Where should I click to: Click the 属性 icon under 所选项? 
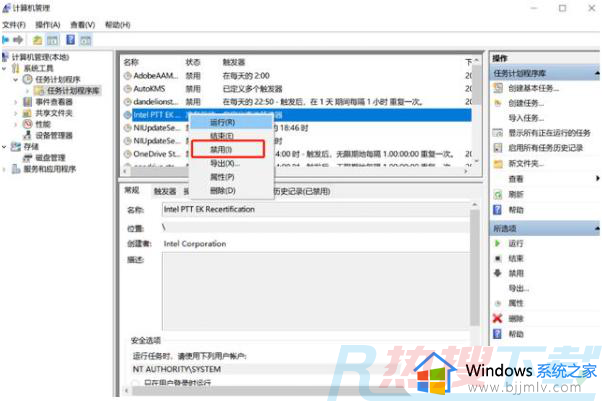point(498,303)
